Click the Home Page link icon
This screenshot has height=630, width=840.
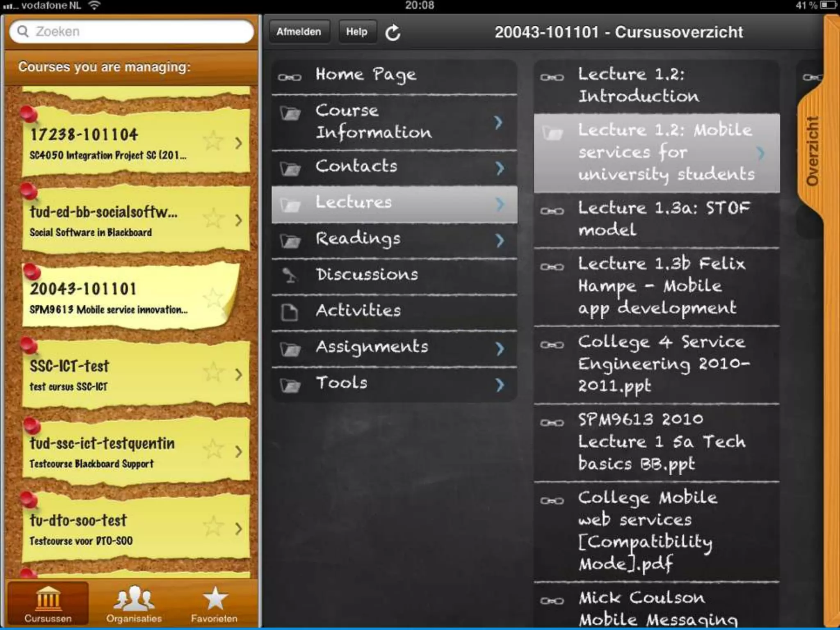click(290, 77)
